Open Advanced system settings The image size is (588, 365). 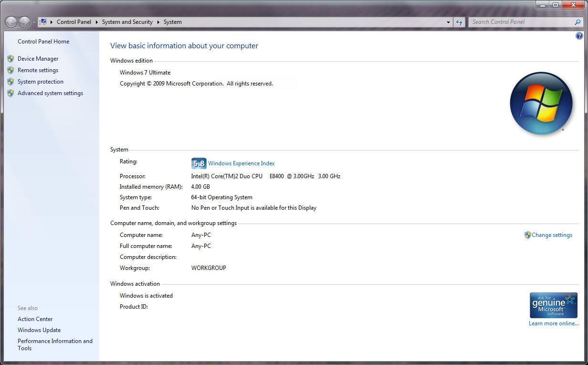(x=50, y=93)
